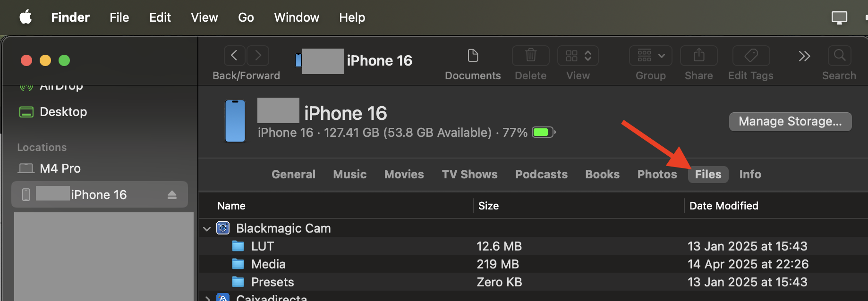Sort by the Date Modified column

point(723,206)
